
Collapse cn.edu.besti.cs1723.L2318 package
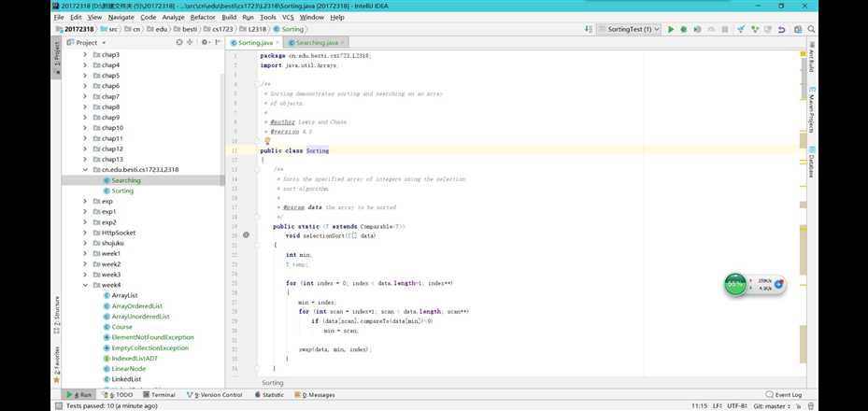point(85,170)
